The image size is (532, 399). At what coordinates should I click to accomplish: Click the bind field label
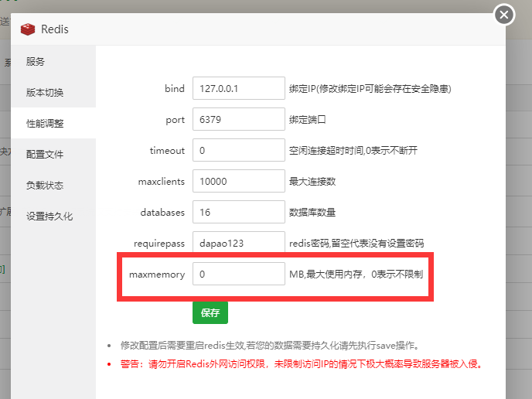coord(175,89)
